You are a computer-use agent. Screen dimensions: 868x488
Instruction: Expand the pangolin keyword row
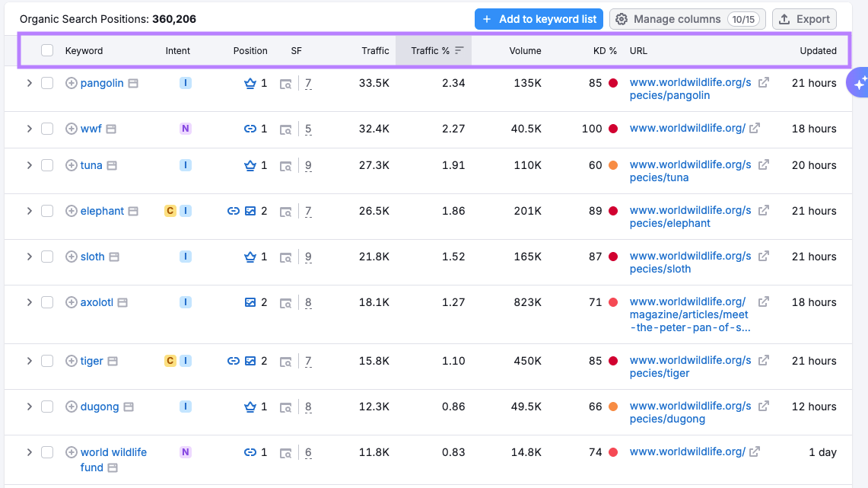click(30, 83)
